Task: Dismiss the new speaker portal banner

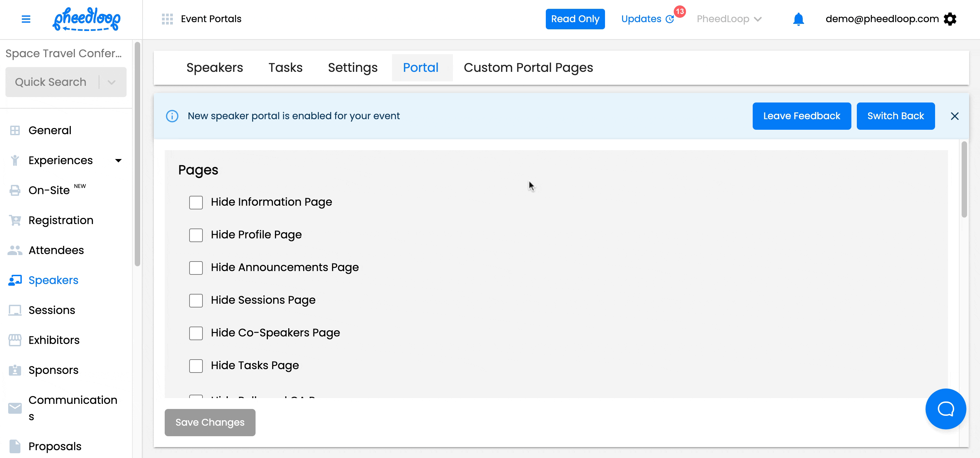Action: click(954, 116)
